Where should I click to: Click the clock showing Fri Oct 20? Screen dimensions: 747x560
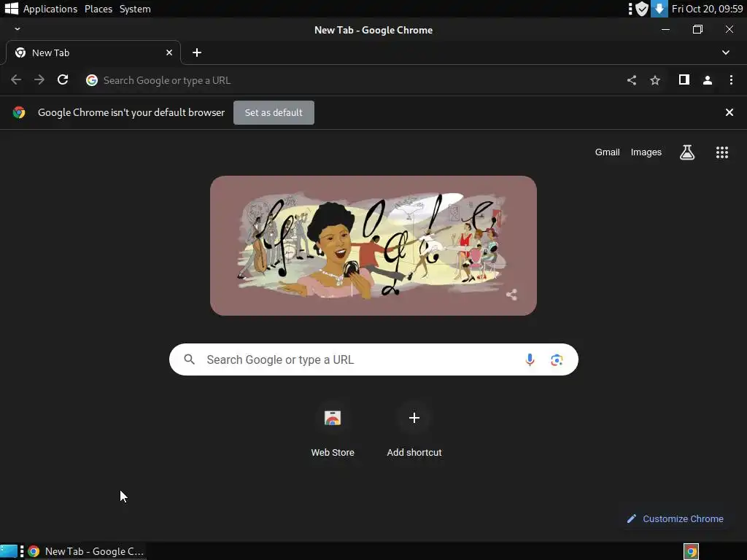click(x=707, y=9)
